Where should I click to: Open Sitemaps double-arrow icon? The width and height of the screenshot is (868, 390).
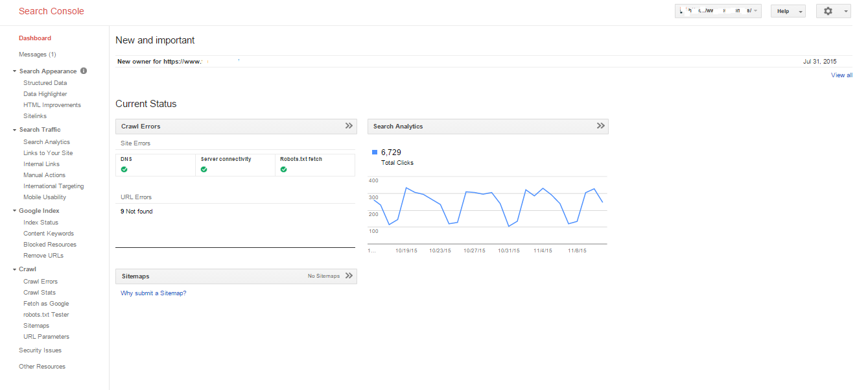click(349, 276)
